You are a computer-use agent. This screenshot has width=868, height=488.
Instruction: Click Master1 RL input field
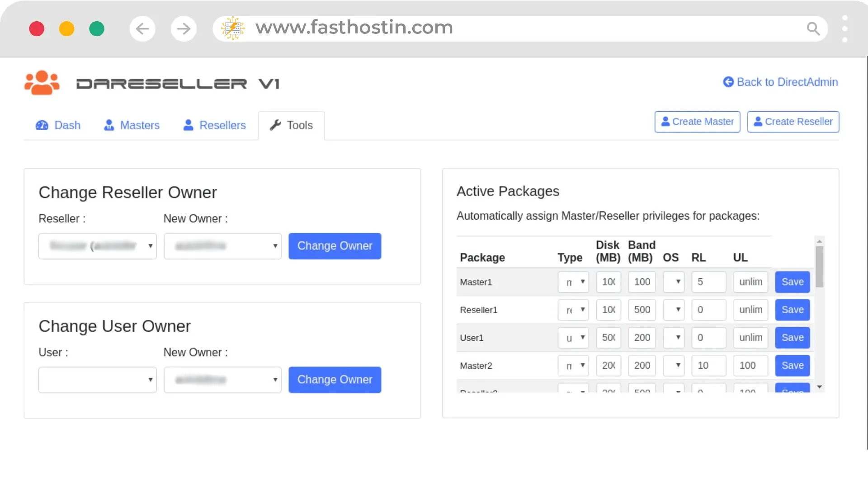point(708,282)
